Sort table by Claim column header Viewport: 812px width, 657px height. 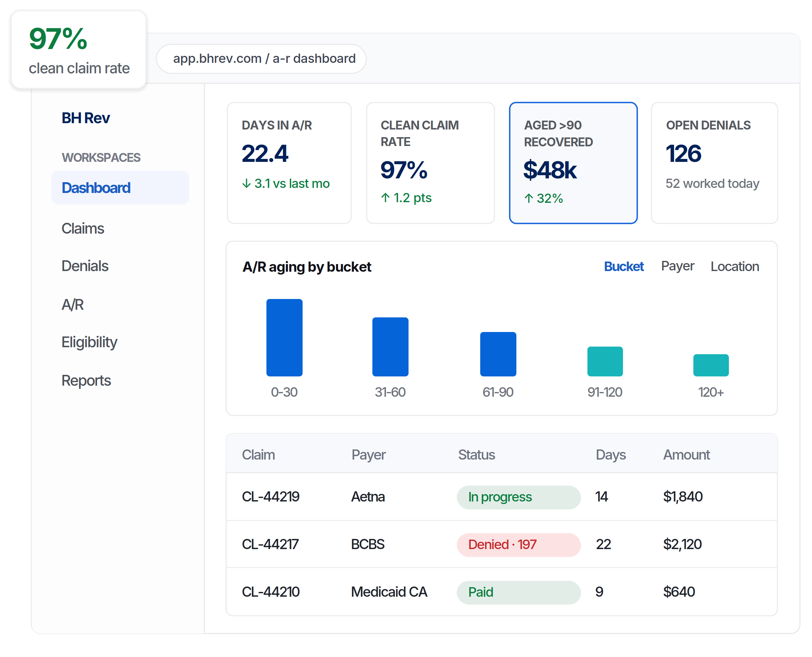coord(258,455)
